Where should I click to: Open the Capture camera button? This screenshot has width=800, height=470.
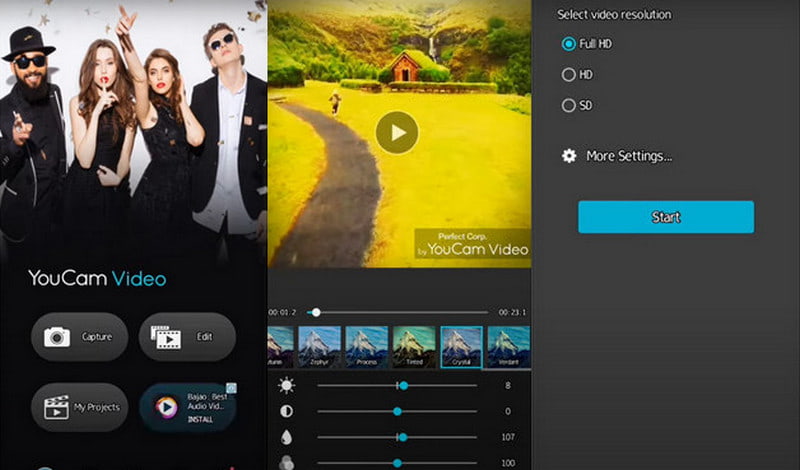click(80, 337)
